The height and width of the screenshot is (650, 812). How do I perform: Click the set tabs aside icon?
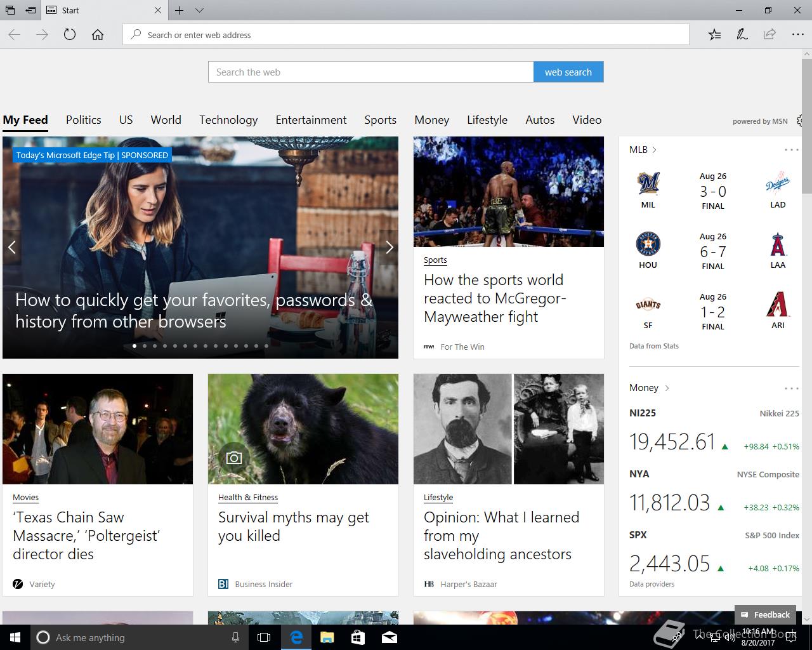pyautogui.click(x=30, y=10)
